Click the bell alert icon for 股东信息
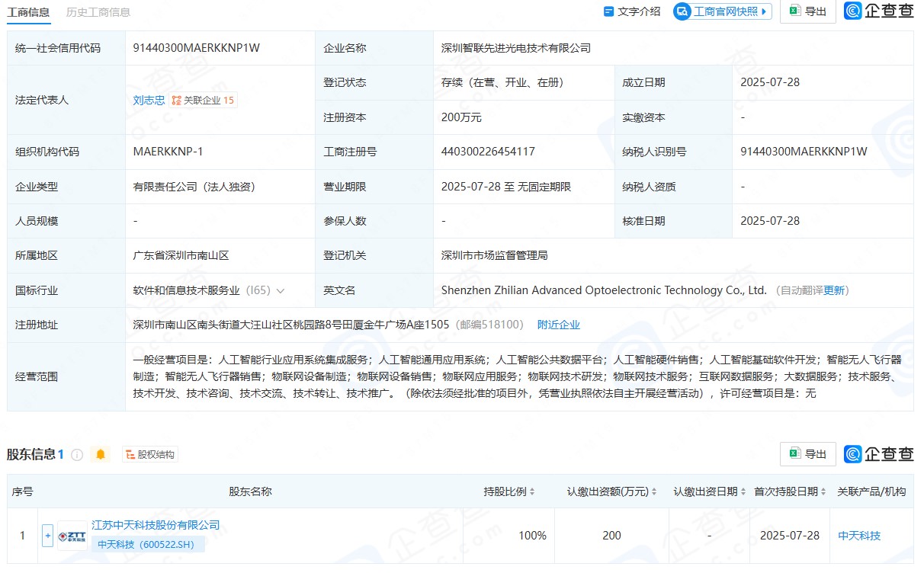The height and width of the screenshot is (573, 924). 101,455
